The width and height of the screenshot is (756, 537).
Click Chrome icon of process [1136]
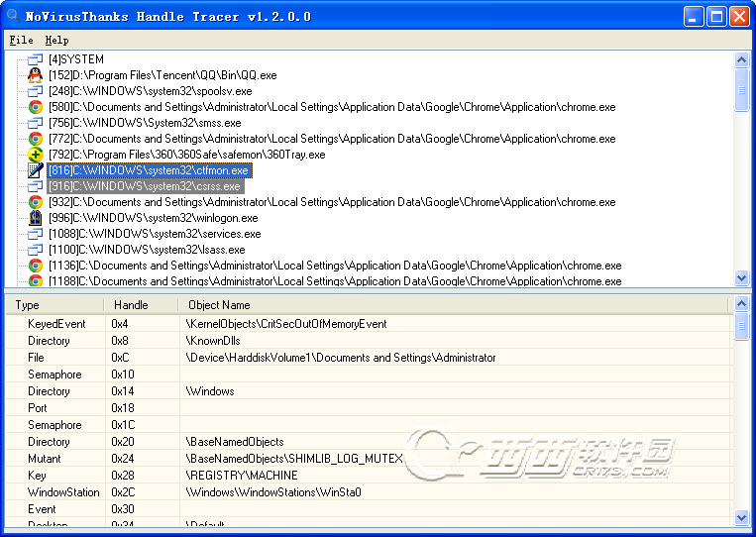click(35, 266)
